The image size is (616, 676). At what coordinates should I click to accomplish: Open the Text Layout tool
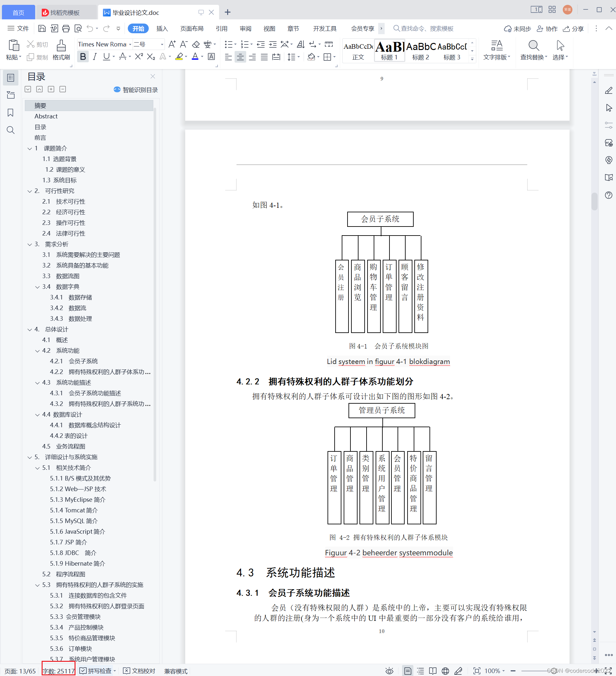click(496, 50)
